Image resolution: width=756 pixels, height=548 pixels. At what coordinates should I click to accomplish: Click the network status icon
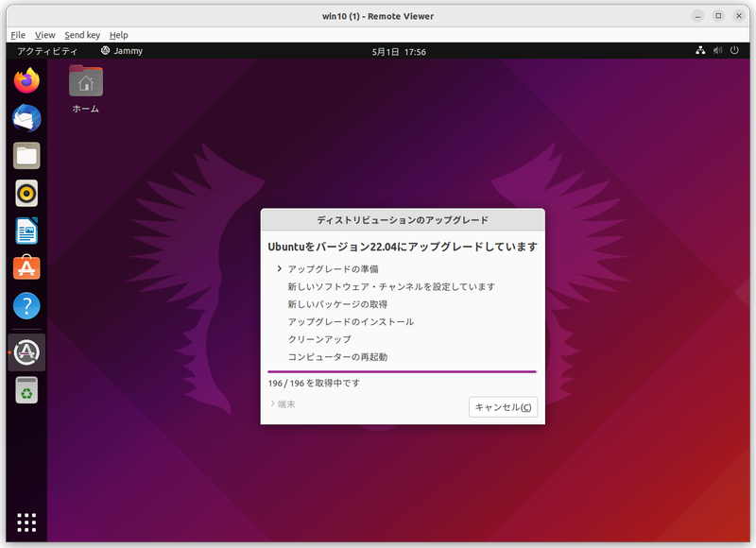click(x=701, y=51)
